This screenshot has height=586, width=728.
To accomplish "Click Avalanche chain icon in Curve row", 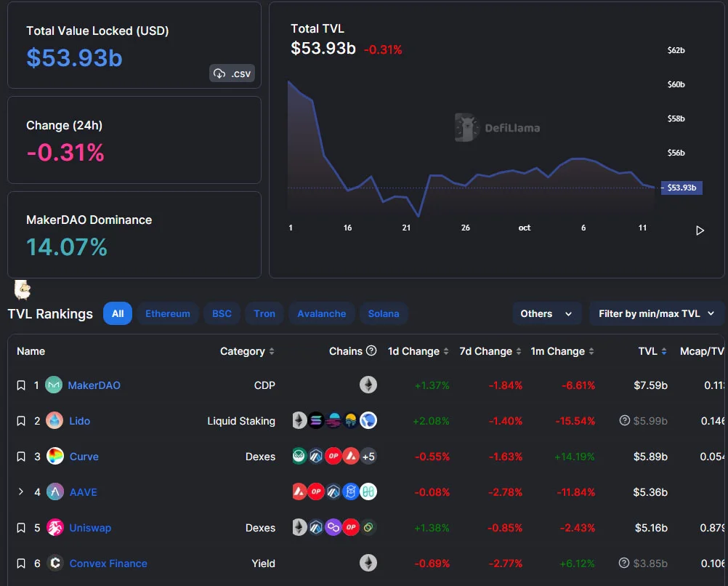I will pyautogui.click(x=350, y=456).
